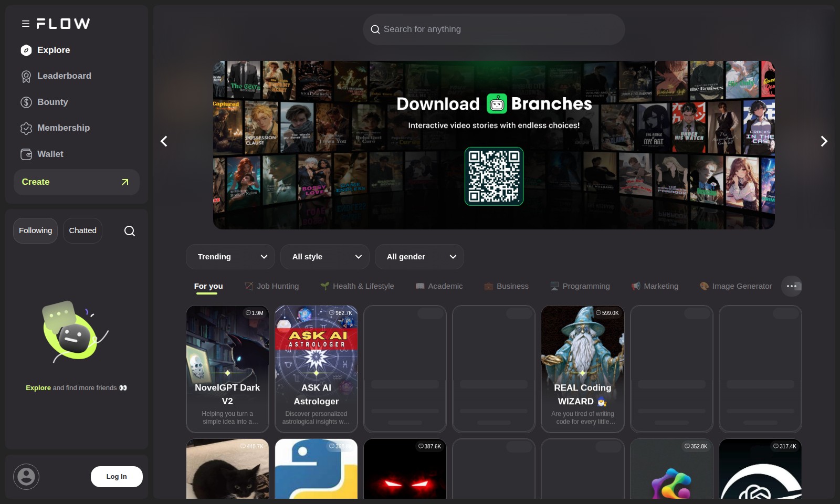
Task: Toggle the Following filter
Action: coord(36,230)
